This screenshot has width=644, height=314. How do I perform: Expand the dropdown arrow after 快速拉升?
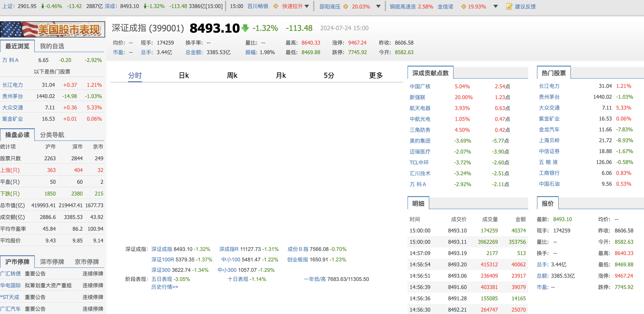307,7
